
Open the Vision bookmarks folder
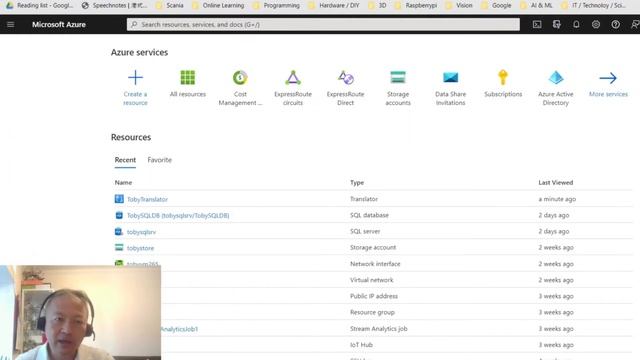[x=460, y=5]
